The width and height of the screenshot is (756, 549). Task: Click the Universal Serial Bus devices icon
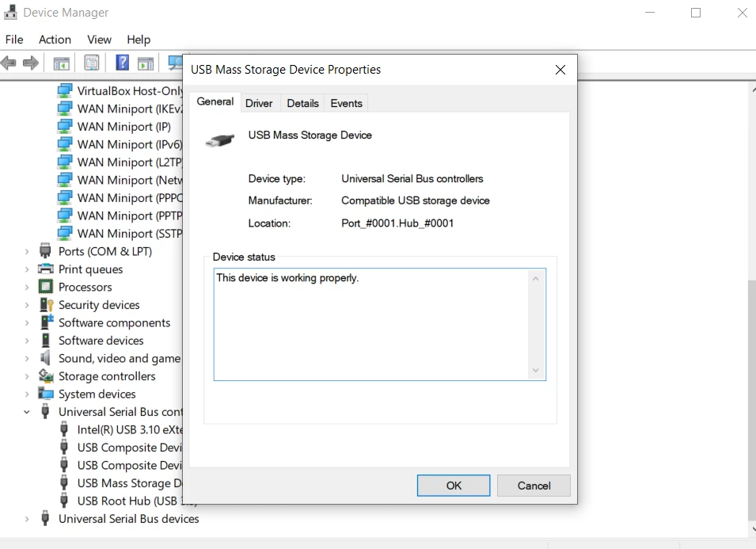pos(45,519)
